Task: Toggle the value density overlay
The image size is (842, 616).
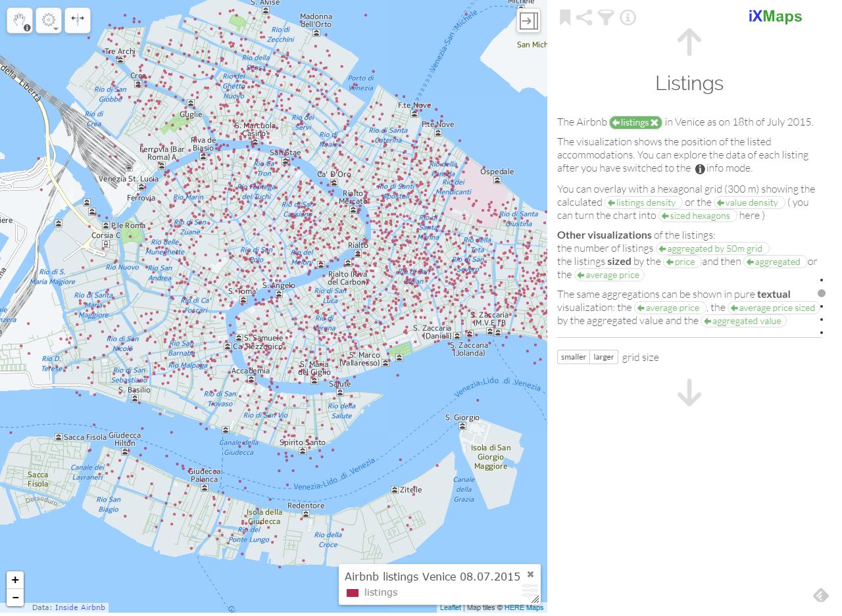Action: click(749, 202)
